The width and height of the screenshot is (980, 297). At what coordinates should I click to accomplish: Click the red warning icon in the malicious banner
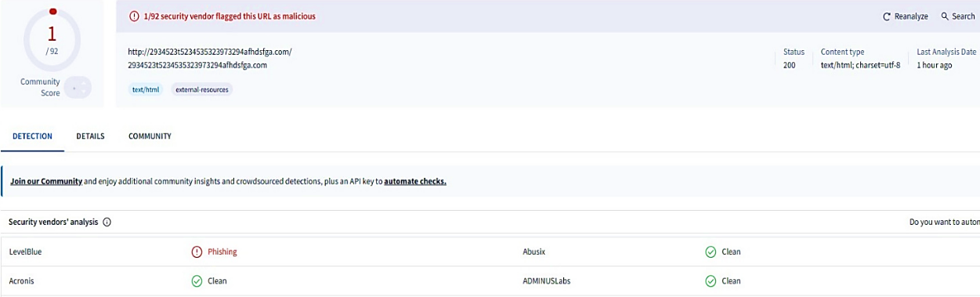pos(134,16)
